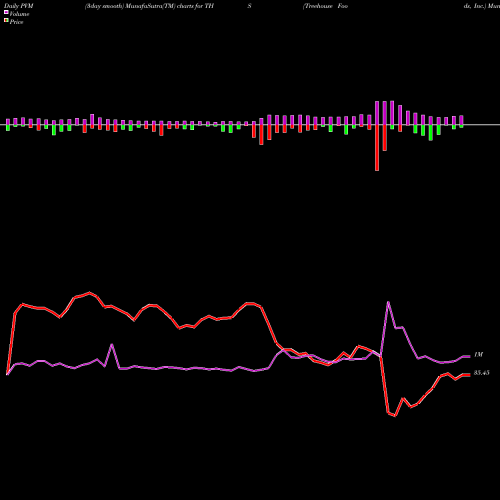Viewport: 500px width, 500px height.
Task: Click the '(3day smooth) MunafaSutra(TM) charts for TH' heading
Action: pos(149,6)
